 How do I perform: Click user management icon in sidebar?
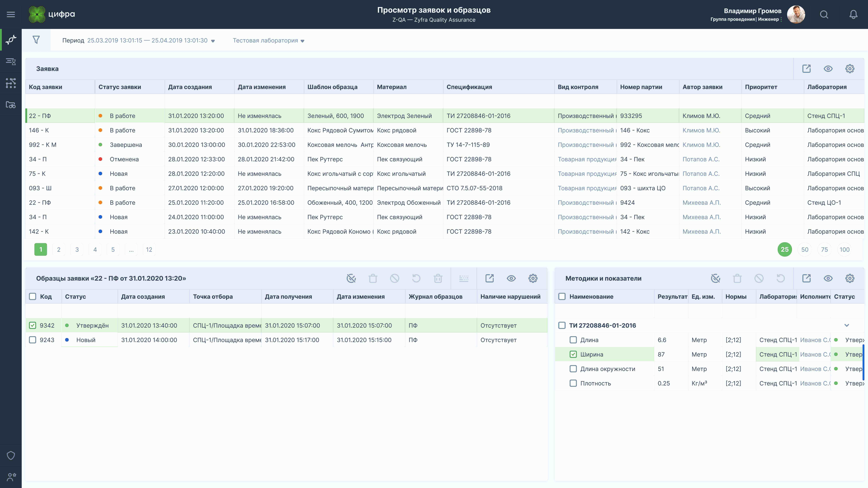tap(11, 477)
